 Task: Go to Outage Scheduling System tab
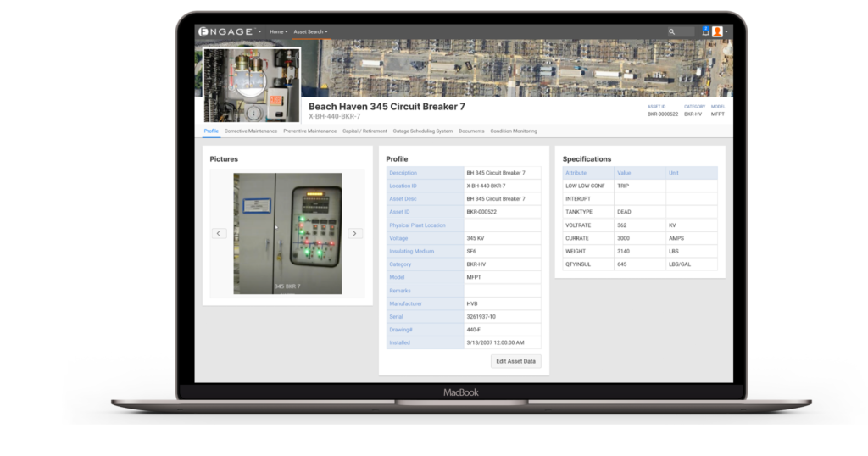coord(423,131)
